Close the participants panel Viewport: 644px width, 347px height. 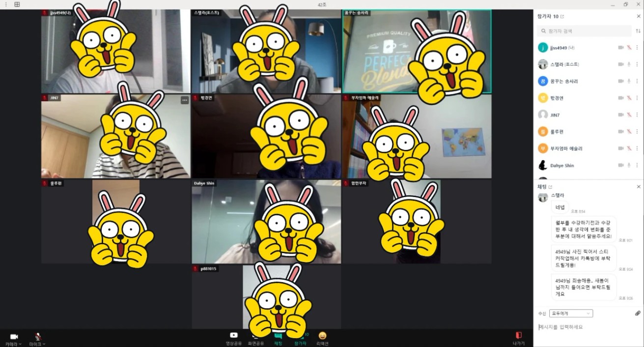639,16
